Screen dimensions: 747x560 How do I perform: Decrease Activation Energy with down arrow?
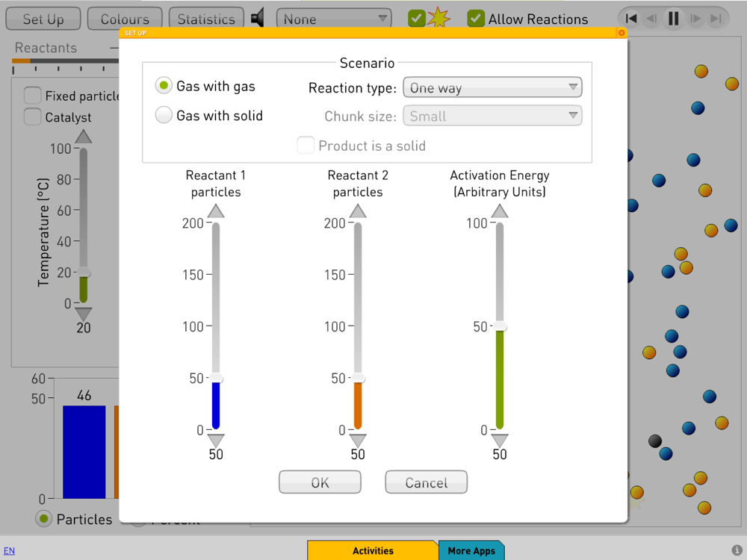tap(500, 440)
